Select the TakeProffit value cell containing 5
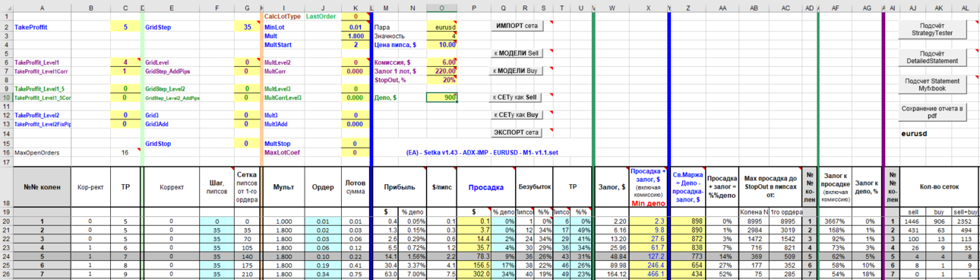This screenshot has height=280, width=980. click(x=125, y=27)
